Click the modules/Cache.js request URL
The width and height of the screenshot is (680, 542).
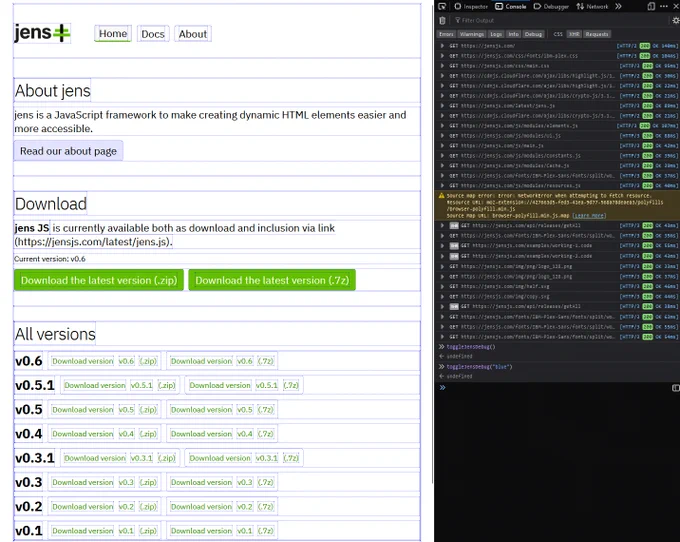[x=515, y=166]
